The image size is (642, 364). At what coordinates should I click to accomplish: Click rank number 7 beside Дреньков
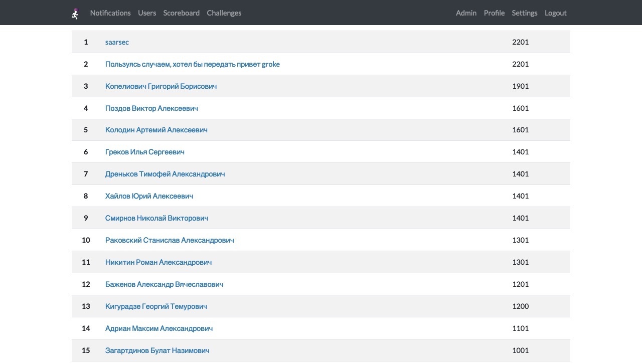pos(86,174)
